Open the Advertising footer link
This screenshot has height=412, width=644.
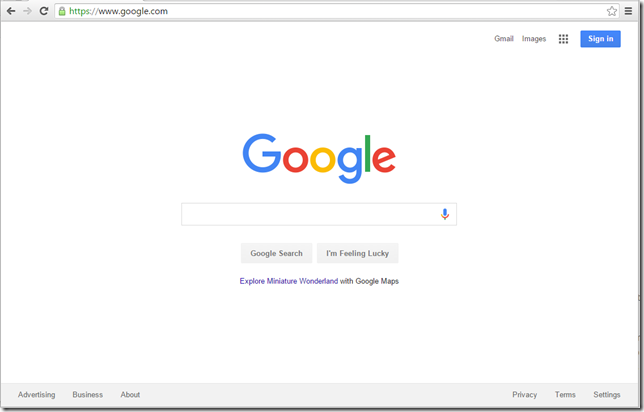pos(37,394)
